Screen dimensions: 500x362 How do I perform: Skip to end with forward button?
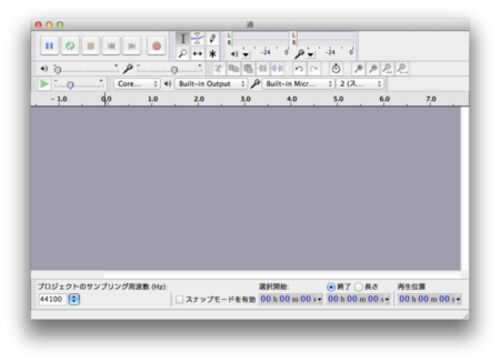132,46
